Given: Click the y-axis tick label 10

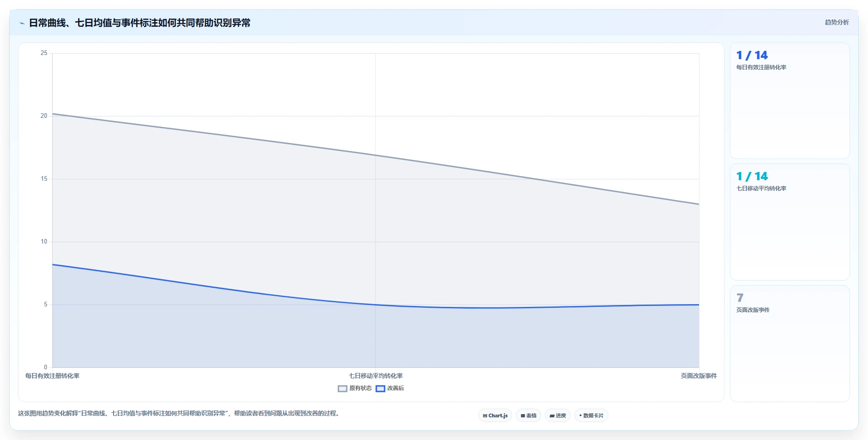Looking at the screenshot, I should (x=44, y=242).
